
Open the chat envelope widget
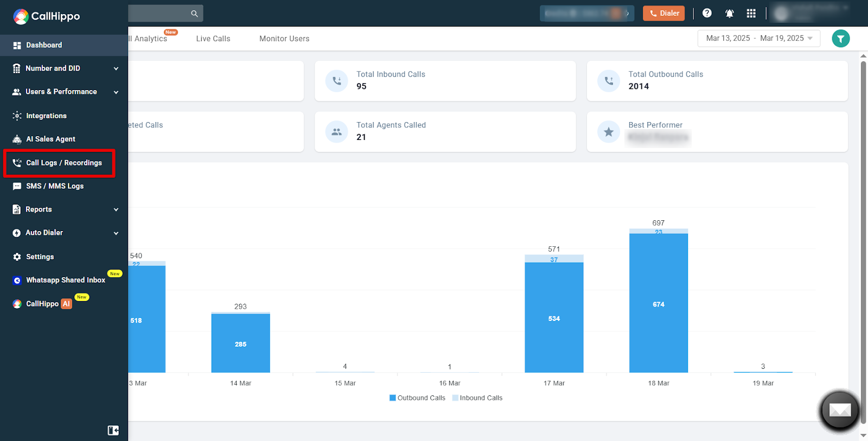tap(840, 411)
